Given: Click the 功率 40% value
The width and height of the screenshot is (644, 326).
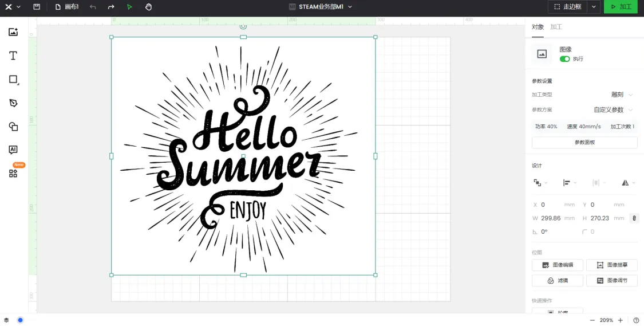Looking at the screenshot, I should (546, 127).
